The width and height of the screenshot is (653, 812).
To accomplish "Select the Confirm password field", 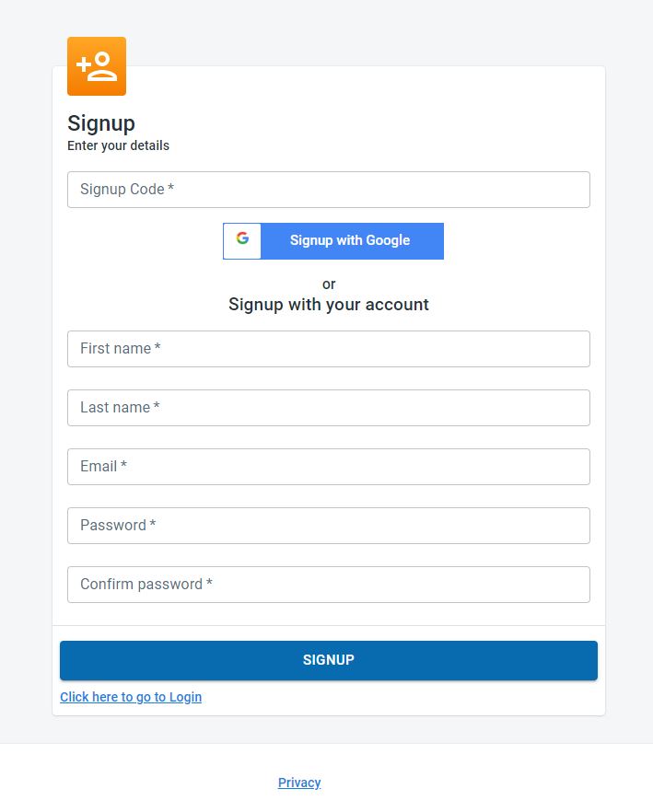I will click(328, 585).
